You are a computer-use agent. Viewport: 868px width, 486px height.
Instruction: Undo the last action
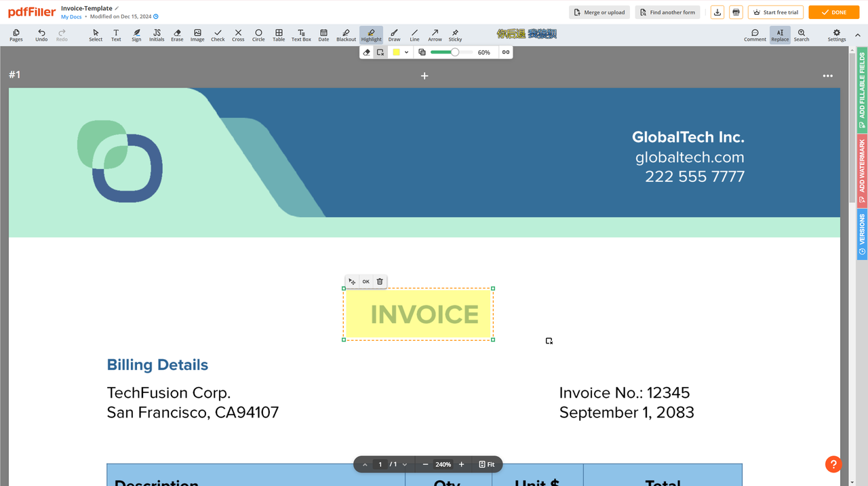(41, 35)
